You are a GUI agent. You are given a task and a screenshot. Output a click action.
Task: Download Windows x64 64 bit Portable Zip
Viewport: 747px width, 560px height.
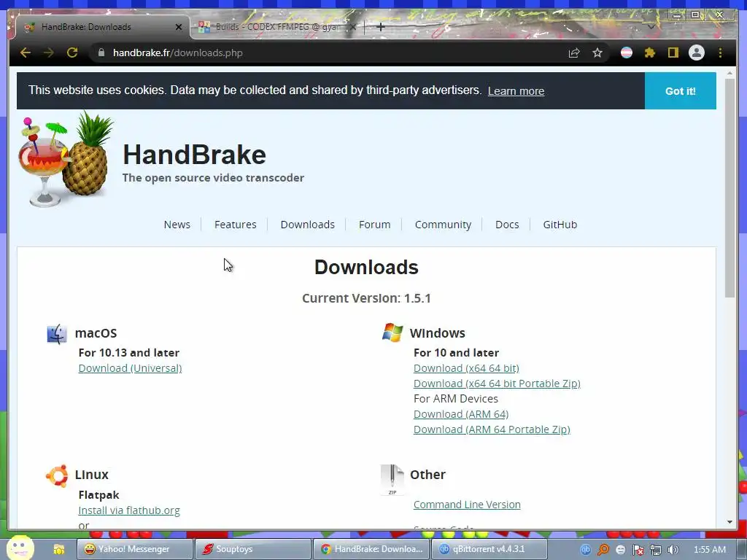click(497, 384)
